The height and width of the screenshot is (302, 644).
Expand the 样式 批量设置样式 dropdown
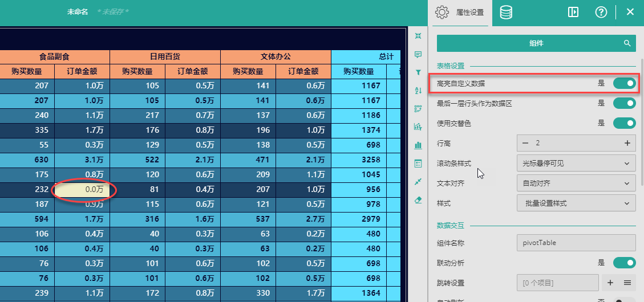point(576,203)
